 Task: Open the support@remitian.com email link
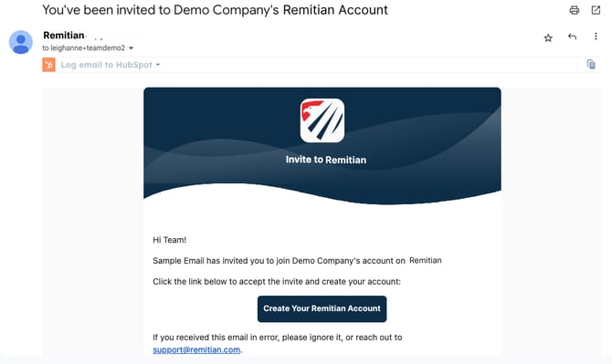[x=196, y=350]
